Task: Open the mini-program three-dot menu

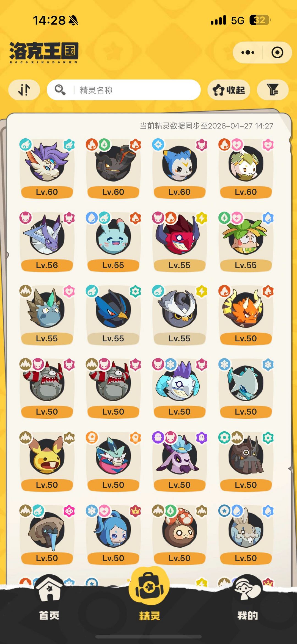Action: coord(248,52)
